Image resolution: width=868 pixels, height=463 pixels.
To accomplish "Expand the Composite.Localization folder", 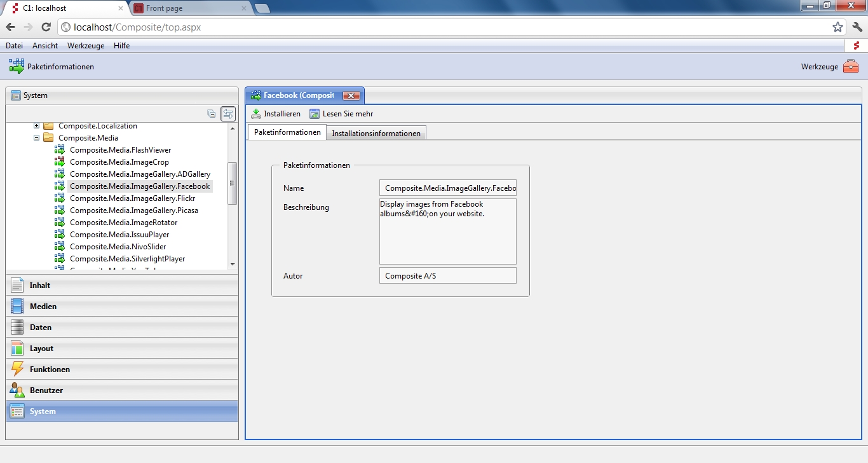I will pos(37,126).
